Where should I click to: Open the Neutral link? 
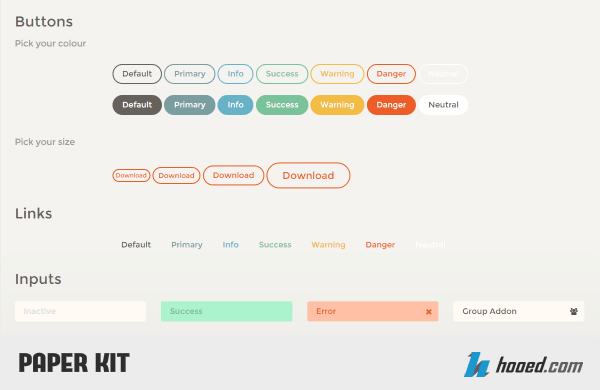pyautogui.click(x=430, y=245)
